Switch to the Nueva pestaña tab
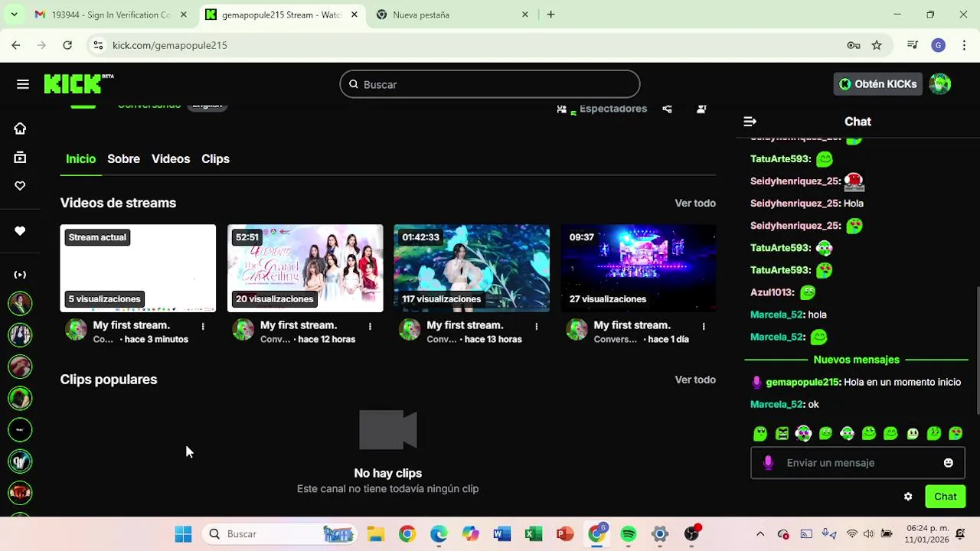 coord(452,15)
